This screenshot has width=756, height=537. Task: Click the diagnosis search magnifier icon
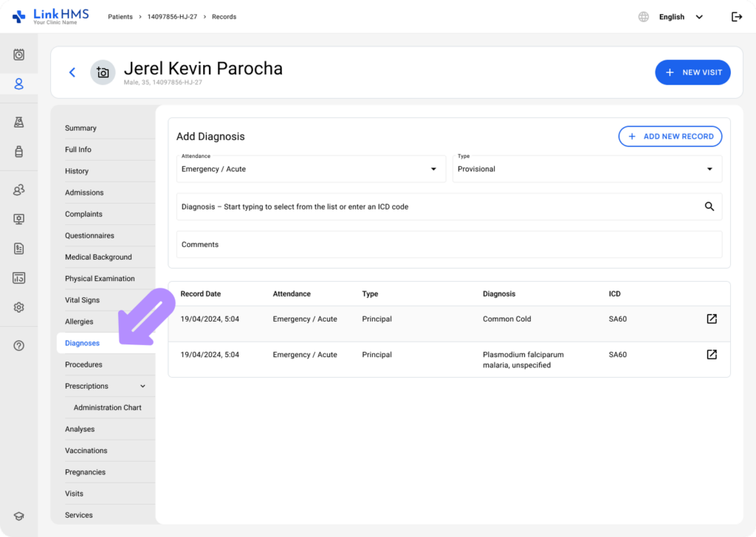tap(709, 207)
